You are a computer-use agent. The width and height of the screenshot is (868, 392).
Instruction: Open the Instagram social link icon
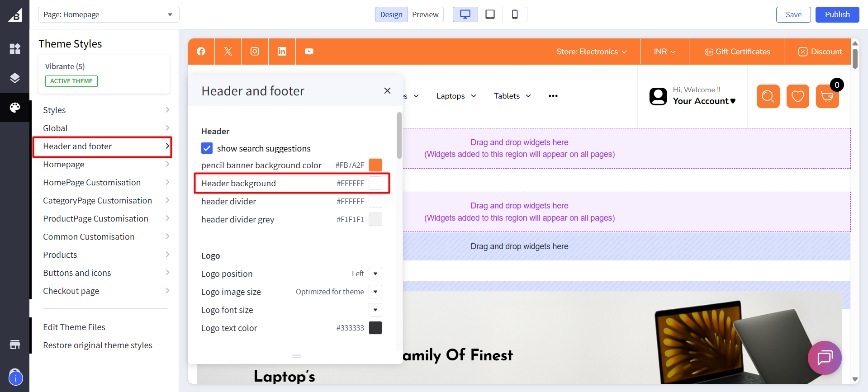[x=255, y=52]
